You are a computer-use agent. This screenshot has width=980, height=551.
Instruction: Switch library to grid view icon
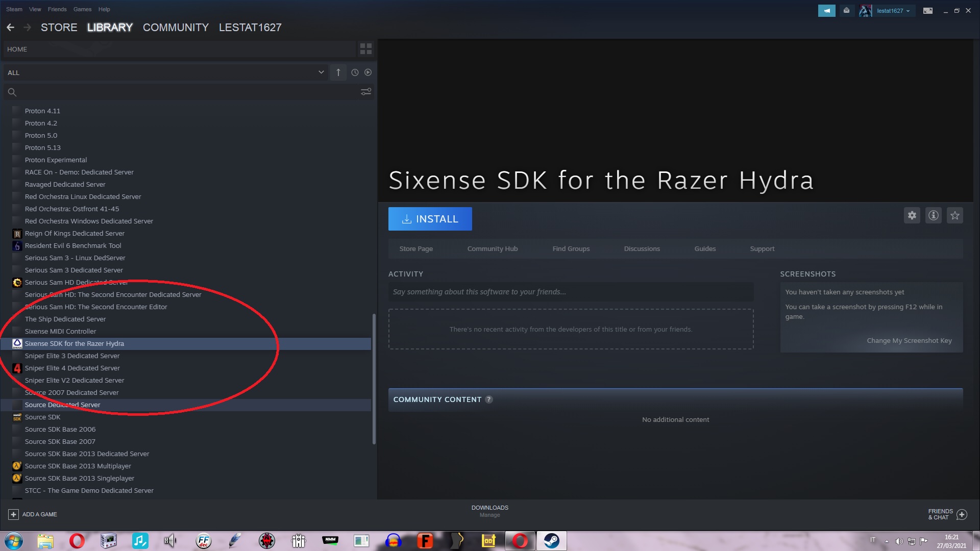click(x=366, y=49)
